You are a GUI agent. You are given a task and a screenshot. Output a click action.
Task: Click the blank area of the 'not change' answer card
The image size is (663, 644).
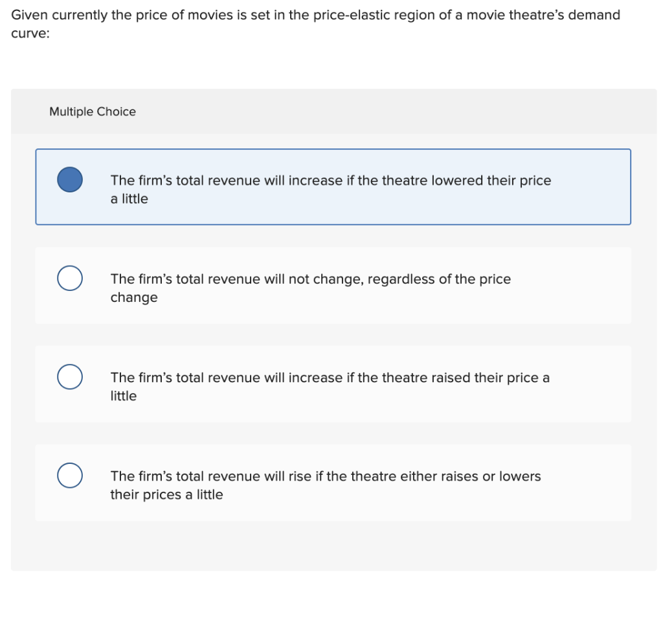[x=592, y=285]
